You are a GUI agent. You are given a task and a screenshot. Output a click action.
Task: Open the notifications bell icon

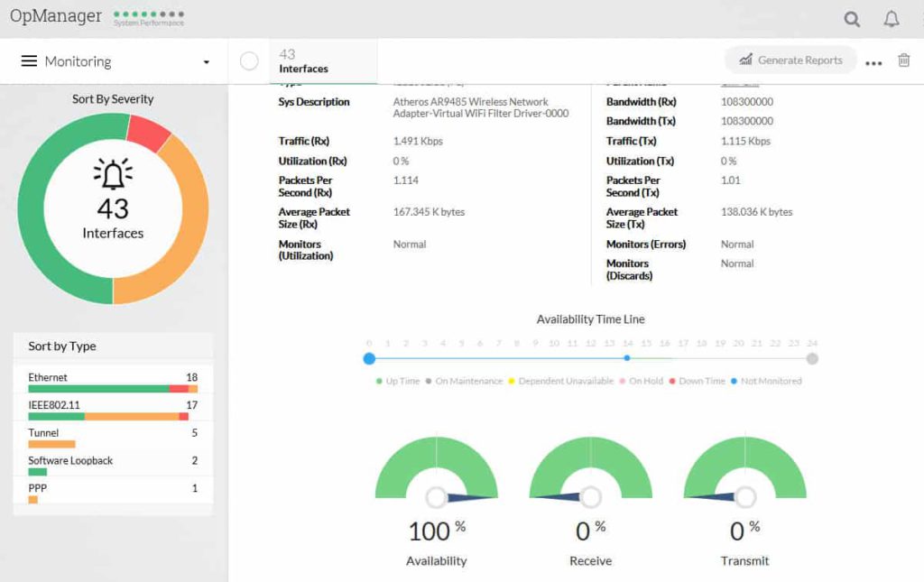891,17
